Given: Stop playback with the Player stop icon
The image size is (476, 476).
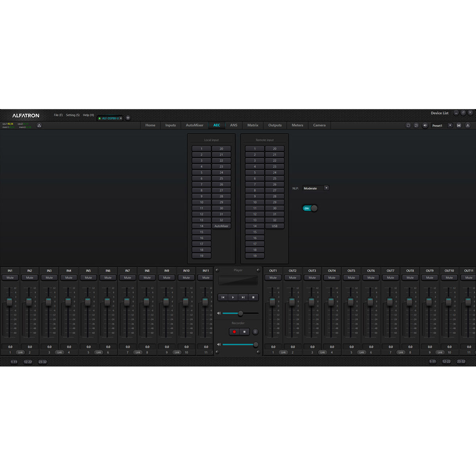Looking at the screenshot, I should [x=253, y=297].
